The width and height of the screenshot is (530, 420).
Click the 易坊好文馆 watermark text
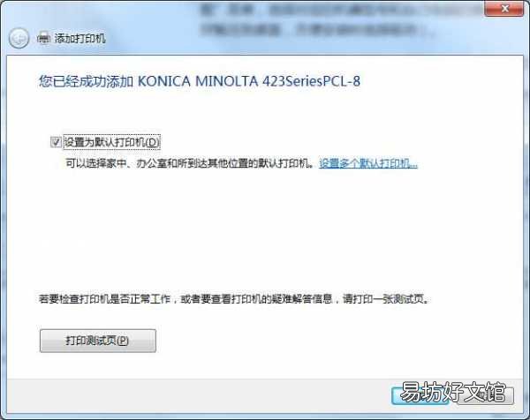click(x=452, y=393)
